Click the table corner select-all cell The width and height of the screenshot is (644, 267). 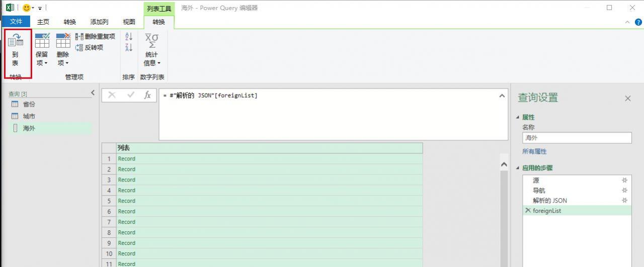coord(109,148)
